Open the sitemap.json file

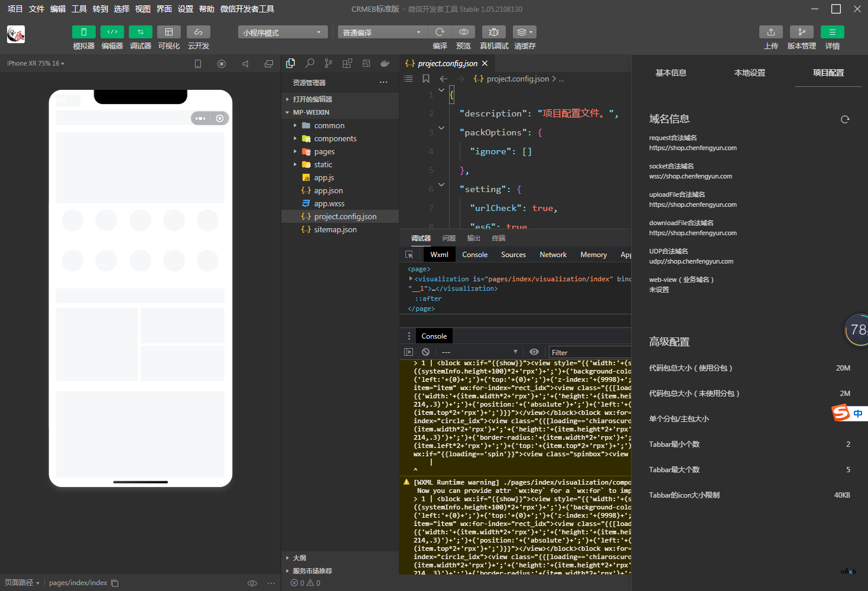click(x=340, y=229)
